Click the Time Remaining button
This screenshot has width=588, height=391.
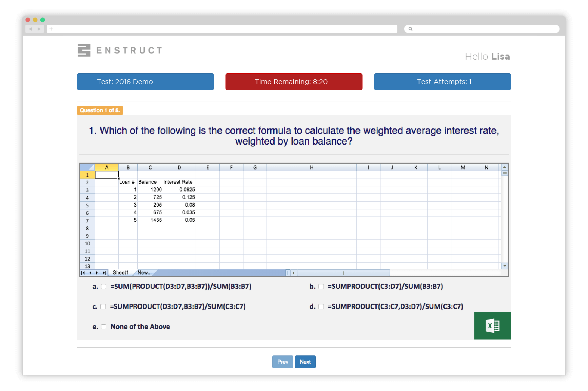[x=294, y=82]
